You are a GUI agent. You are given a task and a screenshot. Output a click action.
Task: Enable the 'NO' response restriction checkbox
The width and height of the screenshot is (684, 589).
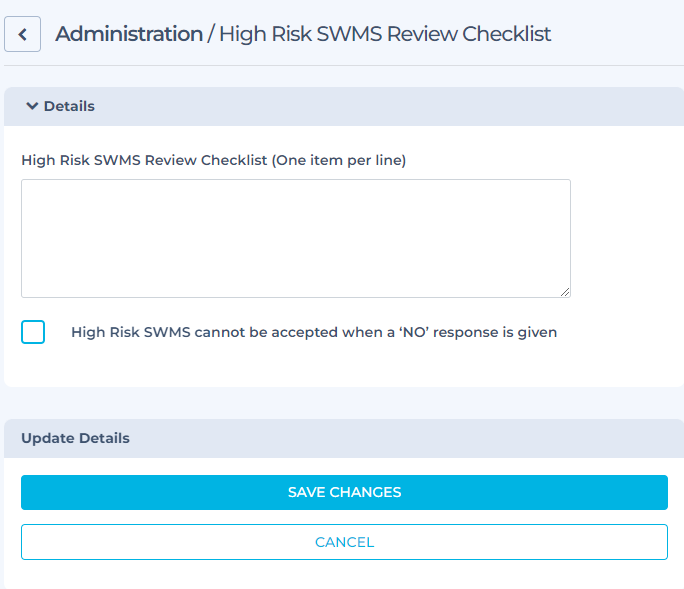click(33, 332)
